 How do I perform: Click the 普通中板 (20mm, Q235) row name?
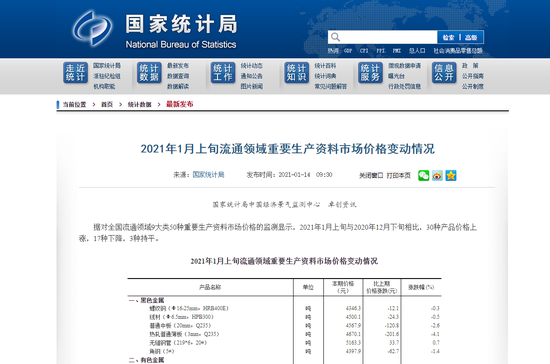(x=180, y=325)
